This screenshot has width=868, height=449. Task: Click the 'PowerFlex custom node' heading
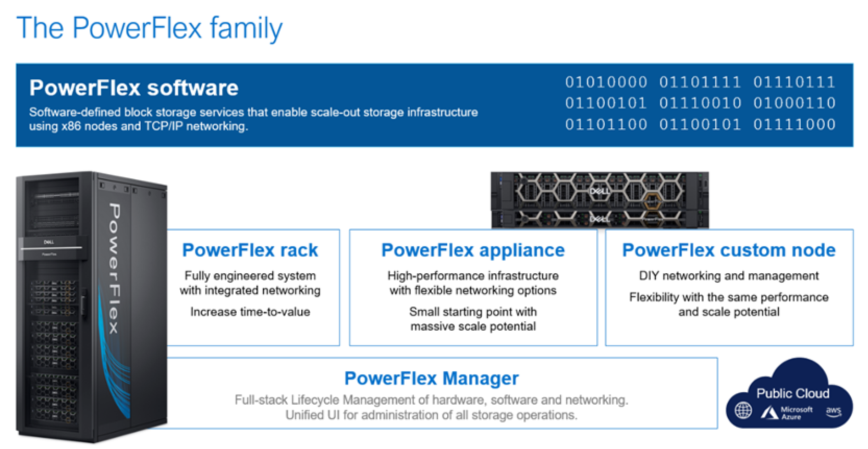click(x=729, y=250)
